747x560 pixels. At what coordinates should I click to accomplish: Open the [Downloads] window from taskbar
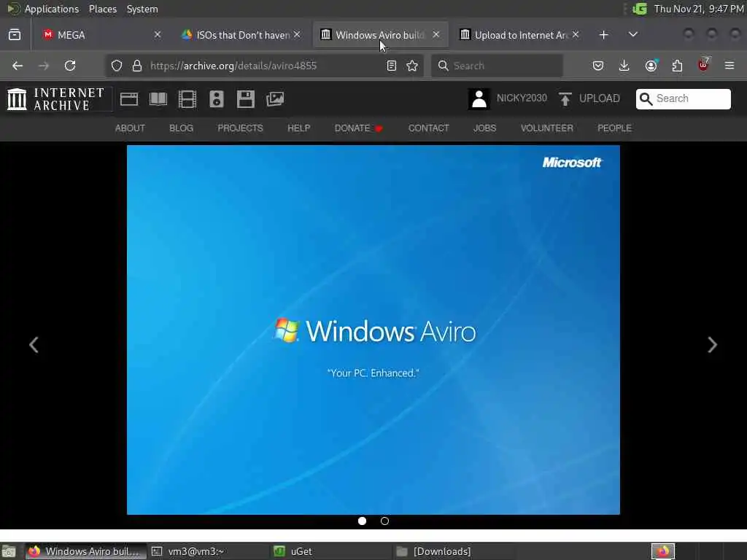pos(452,551)
